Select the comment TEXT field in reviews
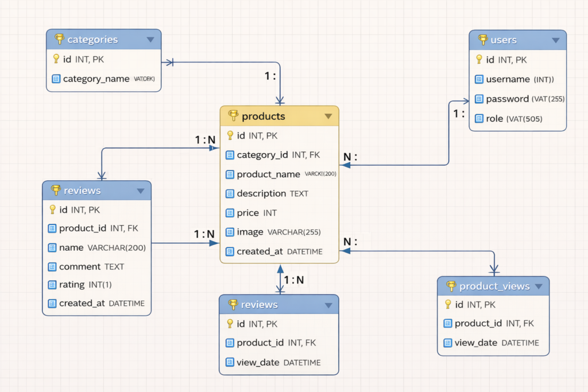Viewport: 588px width, 392px height. click(x=91, y=266)
